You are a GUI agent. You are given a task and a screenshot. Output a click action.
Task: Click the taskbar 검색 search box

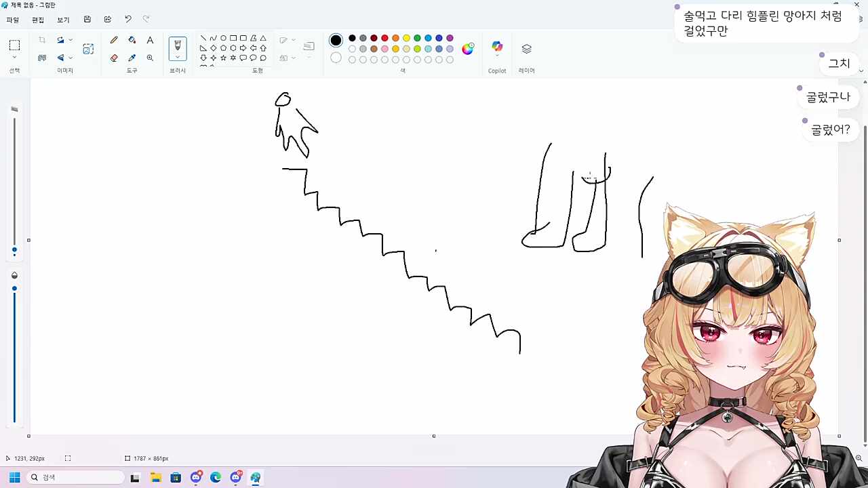[77, 477]
